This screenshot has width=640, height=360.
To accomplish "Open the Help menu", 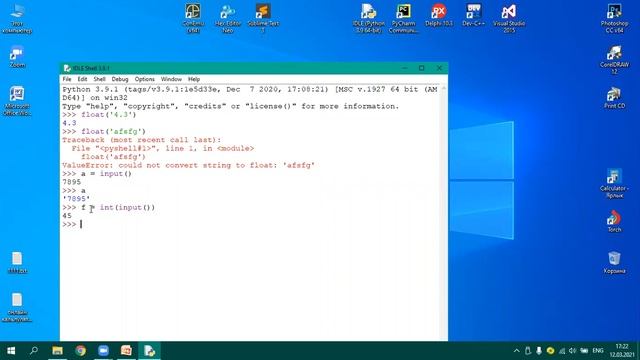I will pyautogui.click(x=194, y=79).
